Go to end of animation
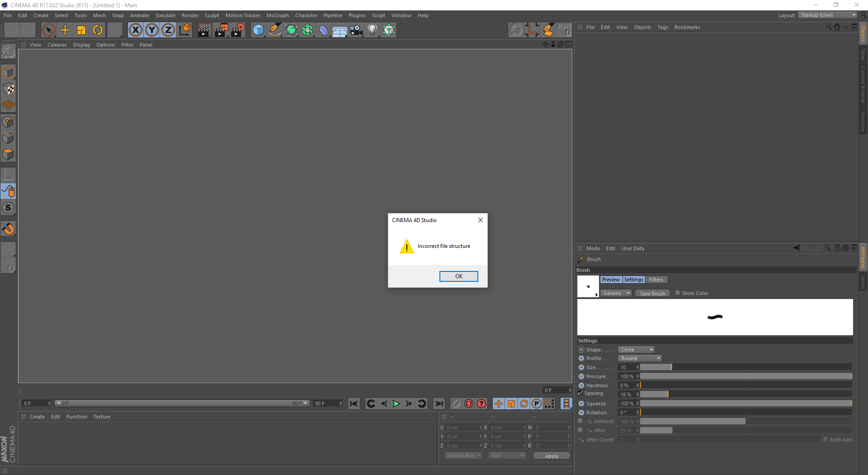The width and height of the screenshot is (868, 475). pos(439,404)
